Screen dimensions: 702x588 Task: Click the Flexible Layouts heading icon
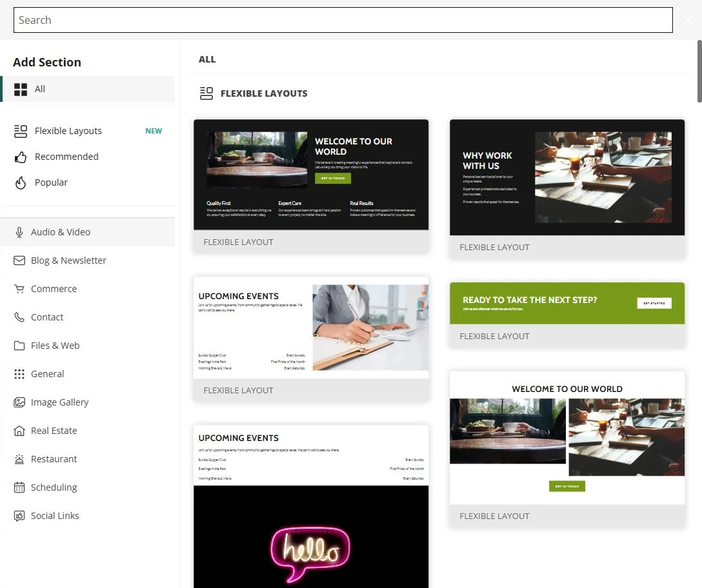206,93
